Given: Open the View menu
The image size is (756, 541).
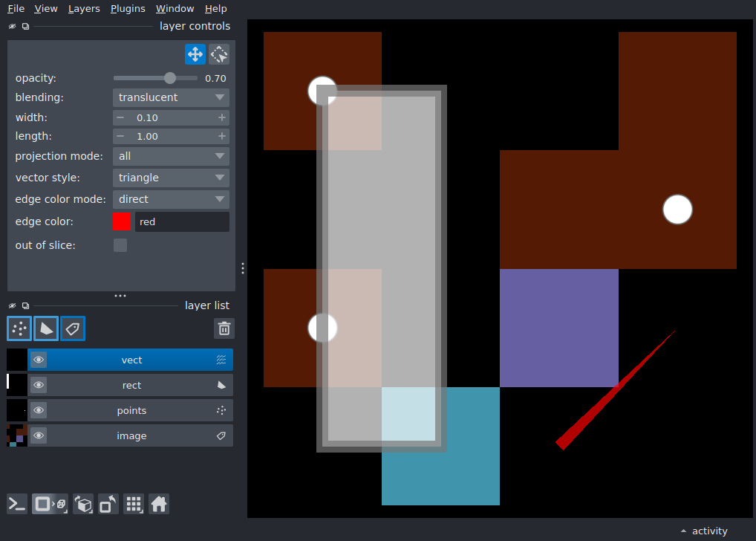Looking at the screenshot, I should pyautogui.click(x=46, y=9).
